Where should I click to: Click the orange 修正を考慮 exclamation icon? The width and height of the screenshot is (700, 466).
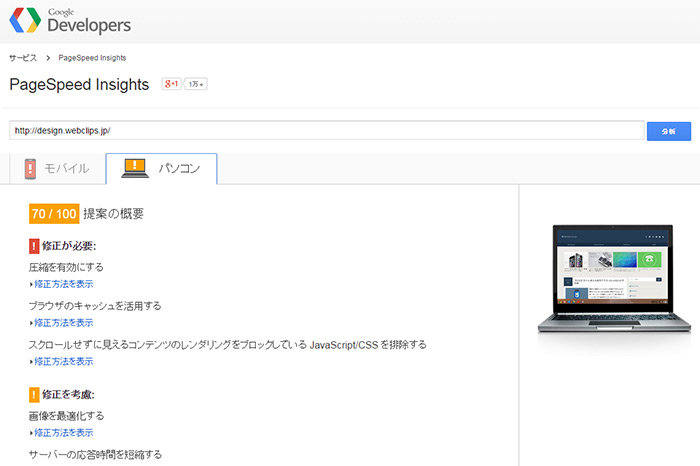34,395
